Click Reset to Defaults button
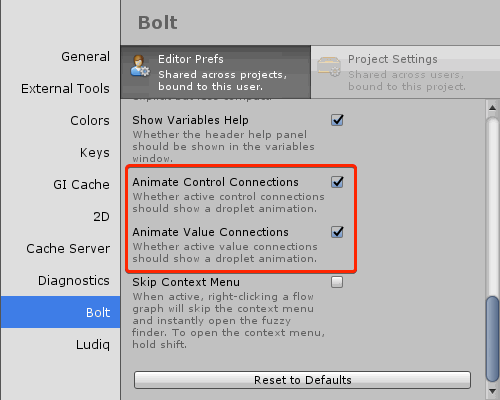The width and height of the screenshot is (500, 400). pos(302,380)
